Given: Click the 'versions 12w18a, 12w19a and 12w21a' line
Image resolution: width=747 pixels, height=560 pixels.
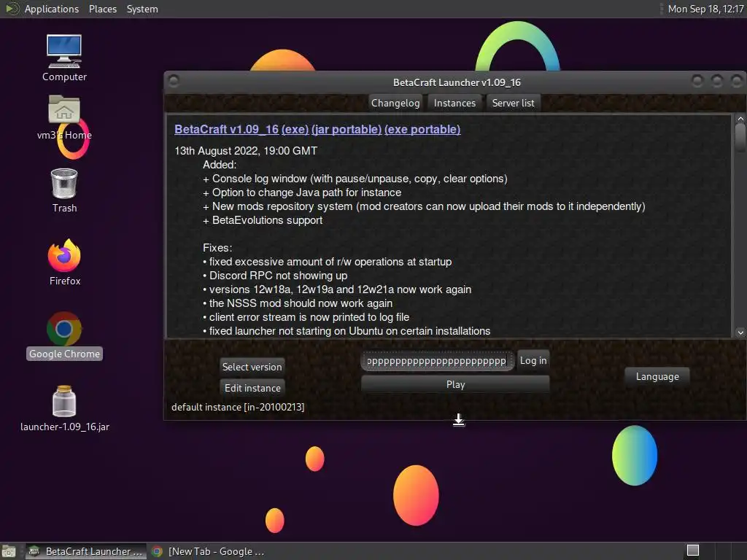Looking at the screenshot, I should 337,289.
